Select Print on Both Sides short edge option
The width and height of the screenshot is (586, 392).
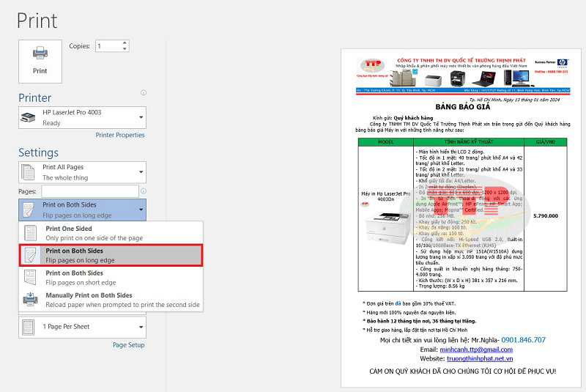click(x=111, y=278)
